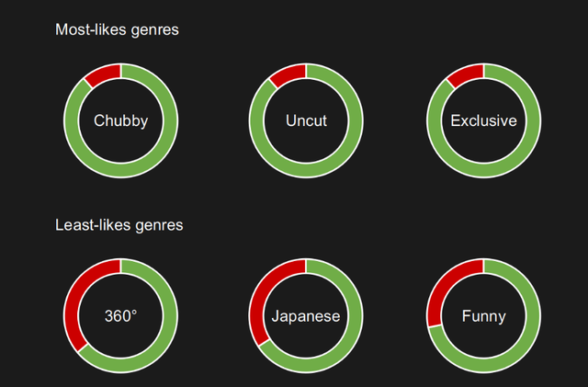
Task: Open the Exclusive genre label
Action: 483,120
